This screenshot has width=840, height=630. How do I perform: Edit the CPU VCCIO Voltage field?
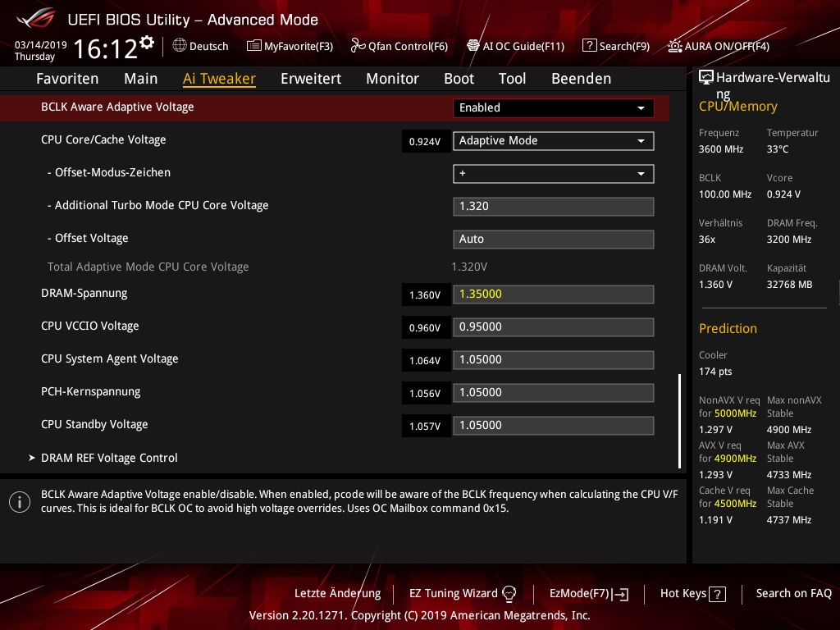point(554,326)
